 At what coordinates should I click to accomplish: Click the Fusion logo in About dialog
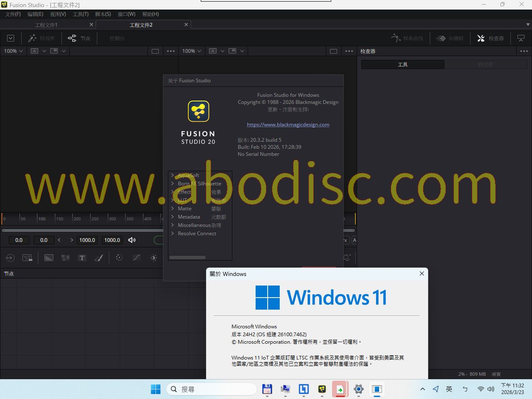[x=198, y=111]
